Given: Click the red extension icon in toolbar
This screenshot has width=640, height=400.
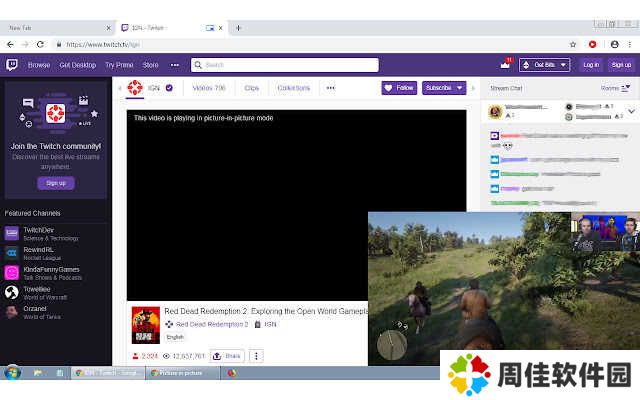Looking at the screenshot, I should tap(592, 44).
